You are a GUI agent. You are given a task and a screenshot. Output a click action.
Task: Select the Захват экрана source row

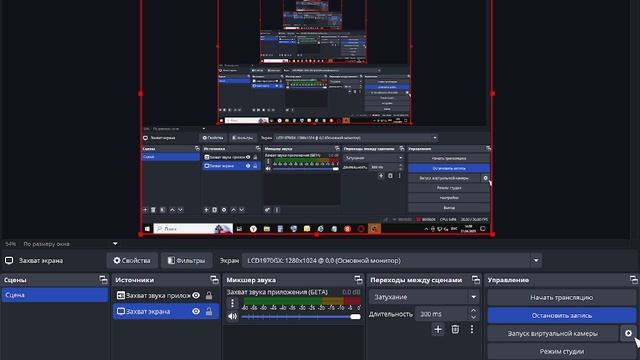165,311
